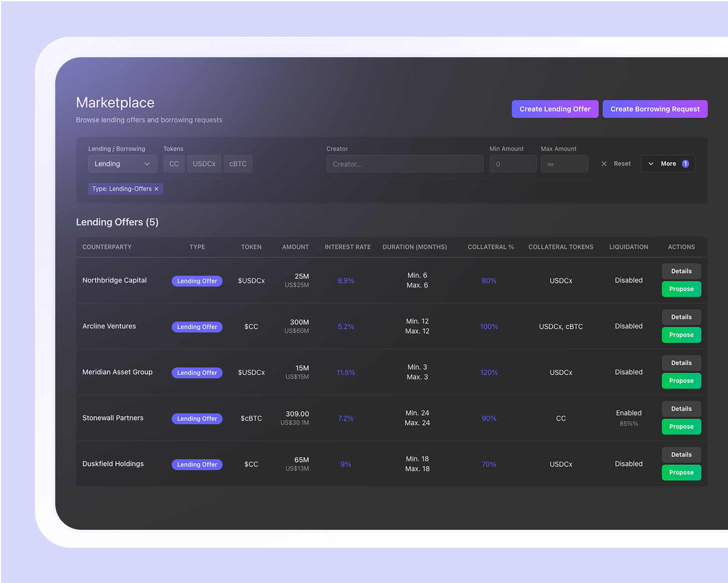Sort by the Interest Rate column header
The height and width of the screenshot is (583, 728).
point(347,247)
